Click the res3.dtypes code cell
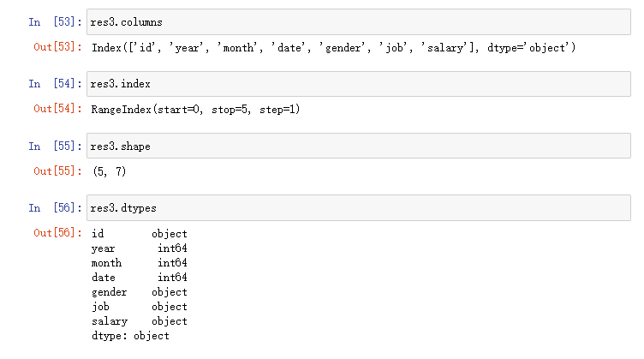Viewport: 644px width, 359px height. point(360,208)
